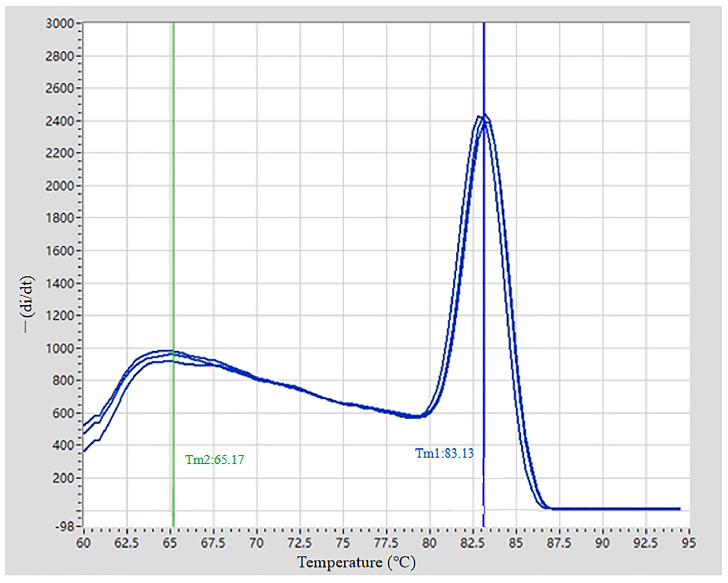The height and width of the screenshot is (583, 728).
Task: Select the Tm1:83.13 label
Action: (x=444, y=453)
